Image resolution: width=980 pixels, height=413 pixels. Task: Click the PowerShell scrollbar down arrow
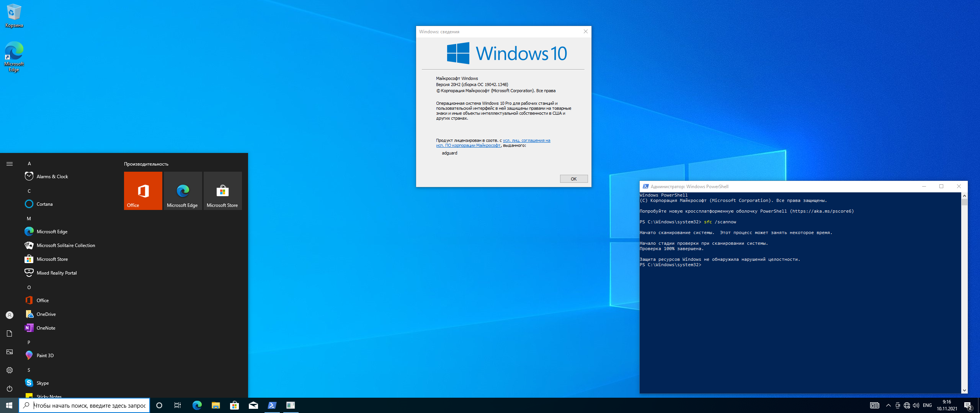click(x=964, y=390)
